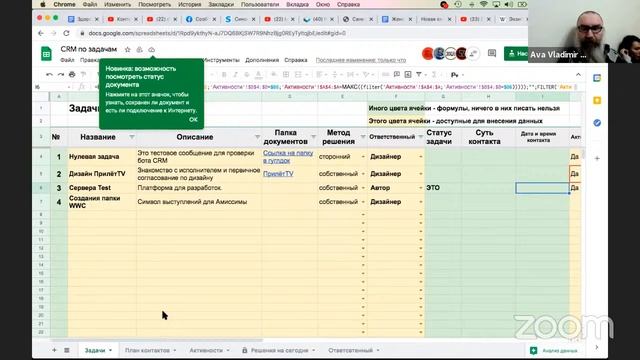The image size is (640, 360).
Task: Add an add-on with the side panel plus
Action: pos(597,158)
